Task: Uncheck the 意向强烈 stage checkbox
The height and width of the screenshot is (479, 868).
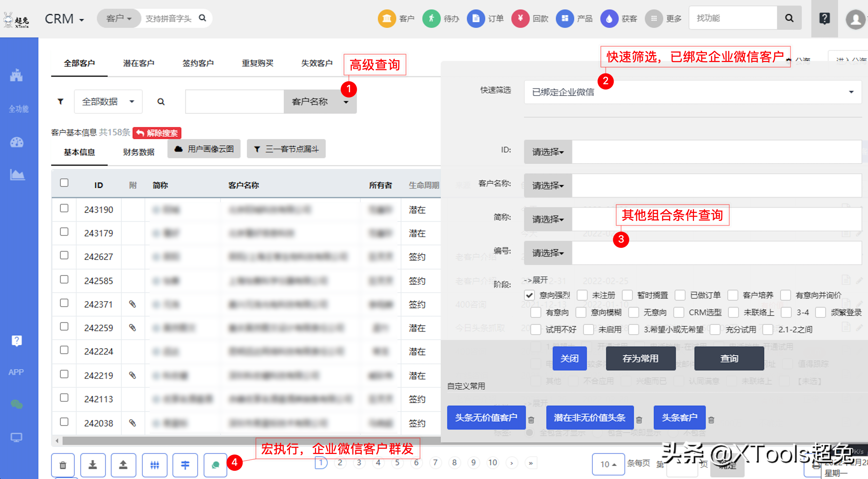Action: 529,295
